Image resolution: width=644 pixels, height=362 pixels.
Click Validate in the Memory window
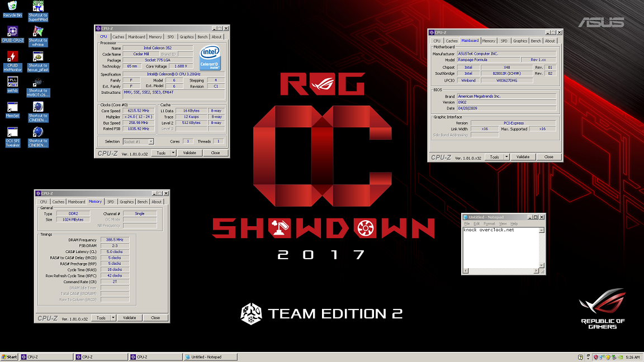(x=129, y=318)
